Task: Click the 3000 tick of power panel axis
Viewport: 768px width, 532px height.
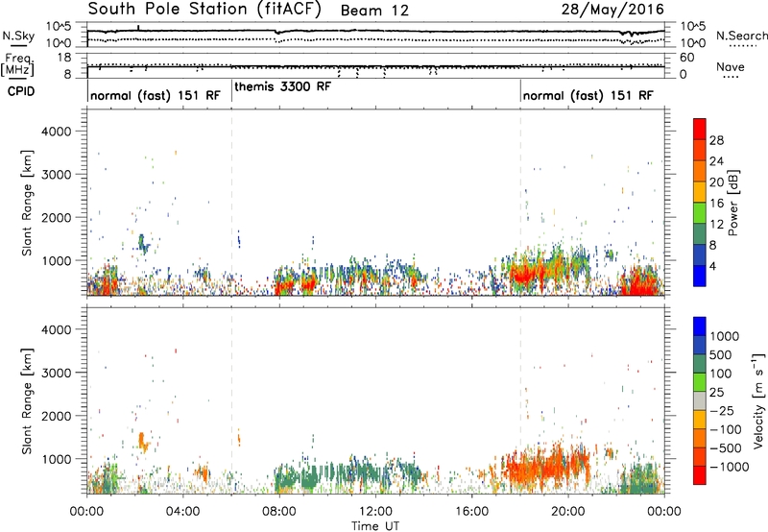Action: point(57,175)
